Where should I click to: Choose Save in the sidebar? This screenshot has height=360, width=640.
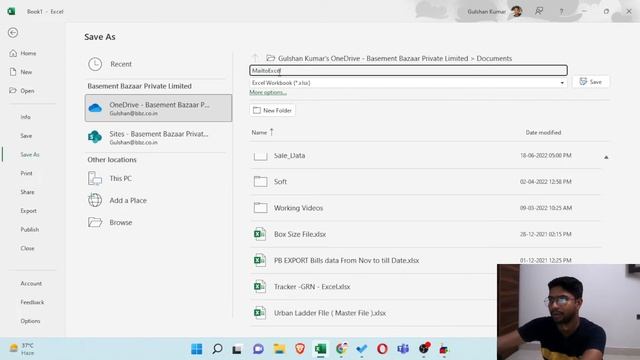point(26,136)
